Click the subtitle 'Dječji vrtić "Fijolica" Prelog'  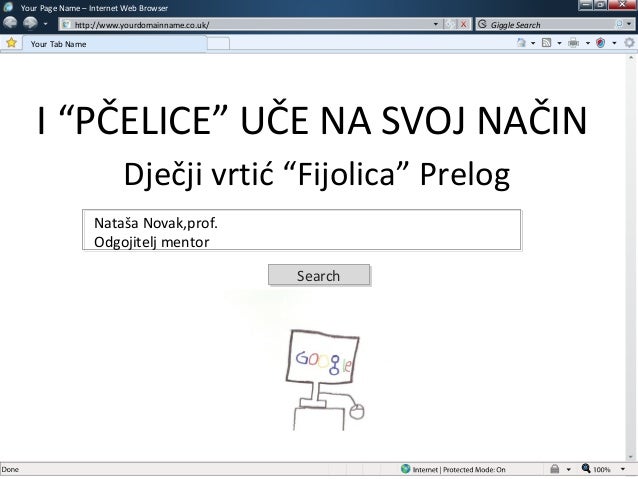tap(317, 174)
